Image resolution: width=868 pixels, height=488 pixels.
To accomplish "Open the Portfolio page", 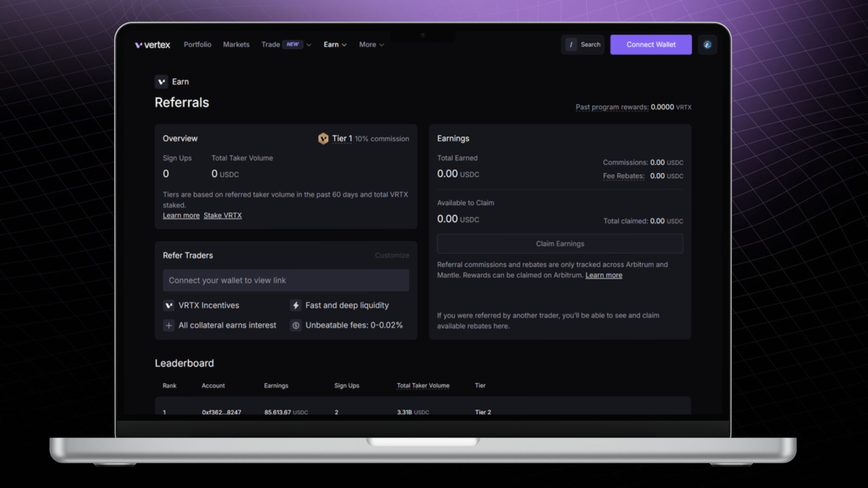I will click(x=197, y=44).
